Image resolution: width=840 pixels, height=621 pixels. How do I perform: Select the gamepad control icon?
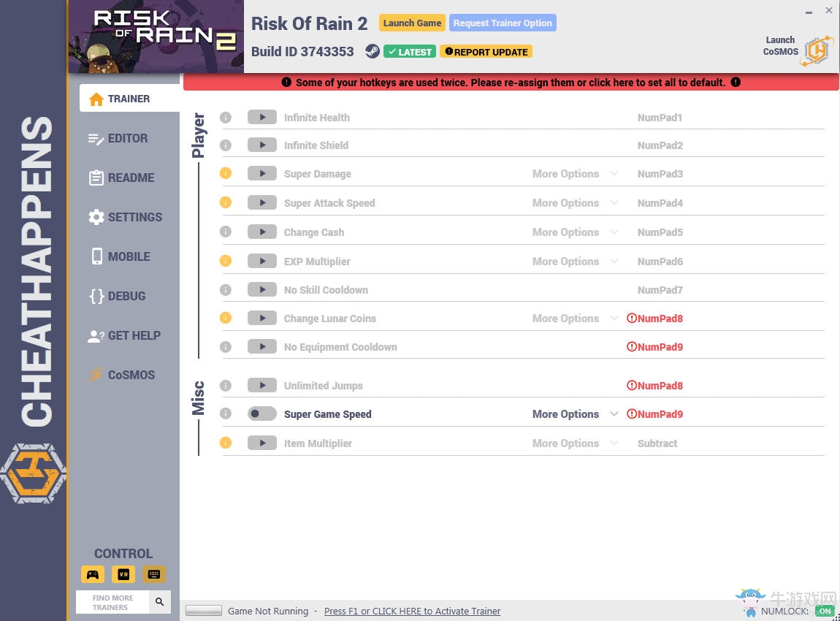93,574
